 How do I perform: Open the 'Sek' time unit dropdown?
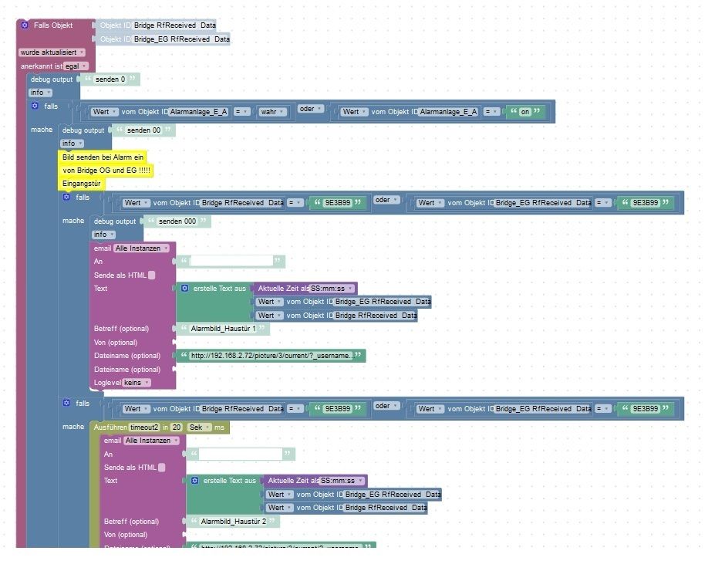[200, 427]
